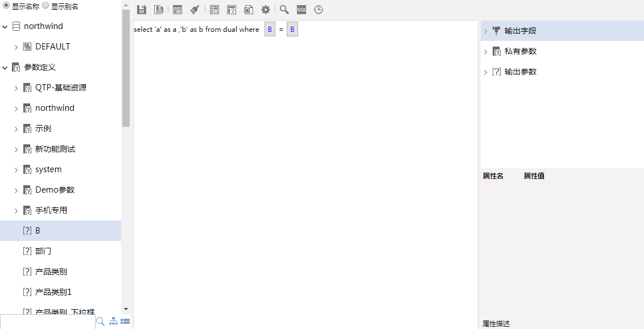Image resolution: width=644 pixels, height=329 pixels.
Task: Click the 手机专用 label
Action: [51, 210]
